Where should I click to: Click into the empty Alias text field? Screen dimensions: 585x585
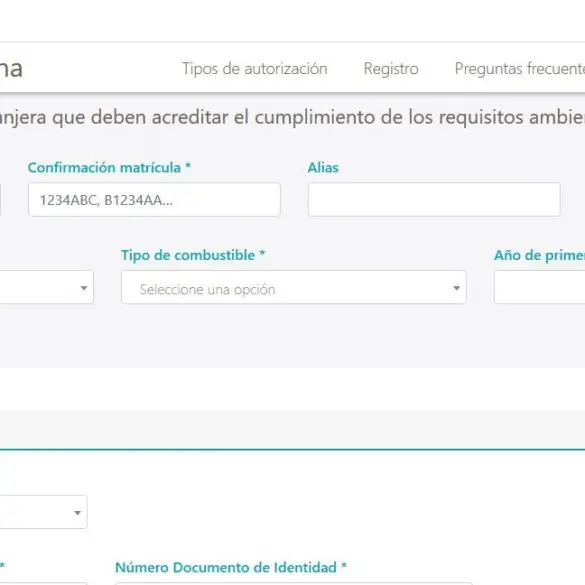(x=434, y=200)
